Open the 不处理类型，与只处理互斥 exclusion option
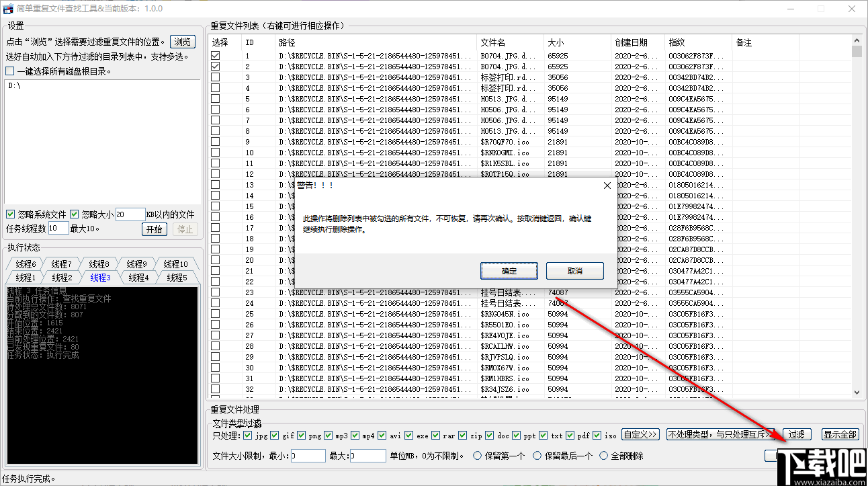This screenshot has width=868, height=486. 720,434
